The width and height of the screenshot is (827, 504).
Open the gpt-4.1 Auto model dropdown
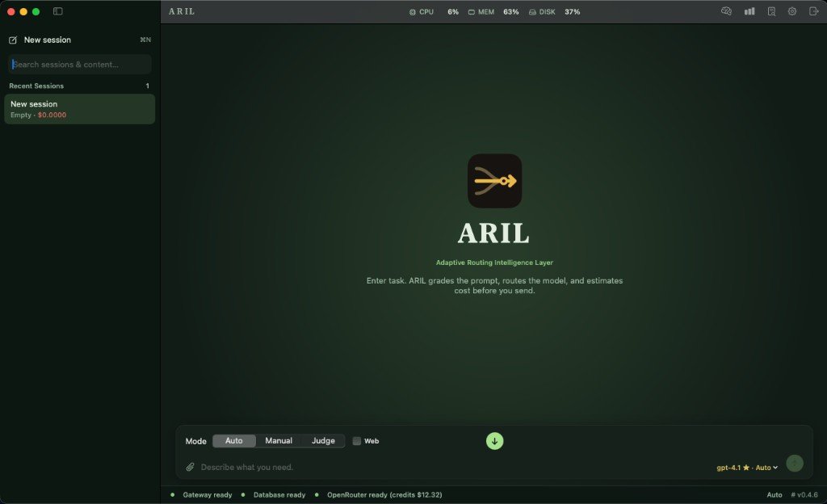pyautogui.click(x=747, y=468)
